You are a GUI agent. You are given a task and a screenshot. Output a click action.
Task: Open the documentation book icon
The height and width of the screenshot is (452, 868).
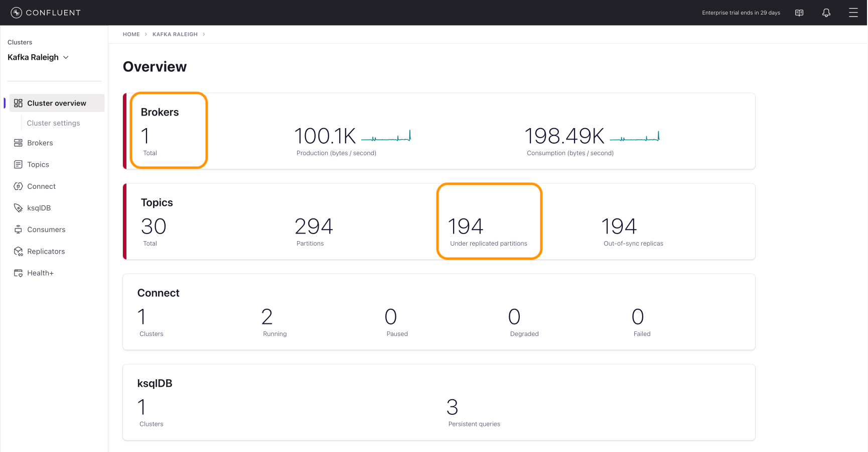(x=799, y=13)
